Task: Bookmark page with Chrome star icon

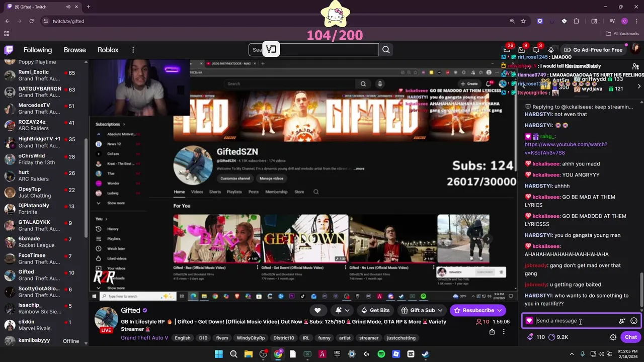Action: point(523,21)
